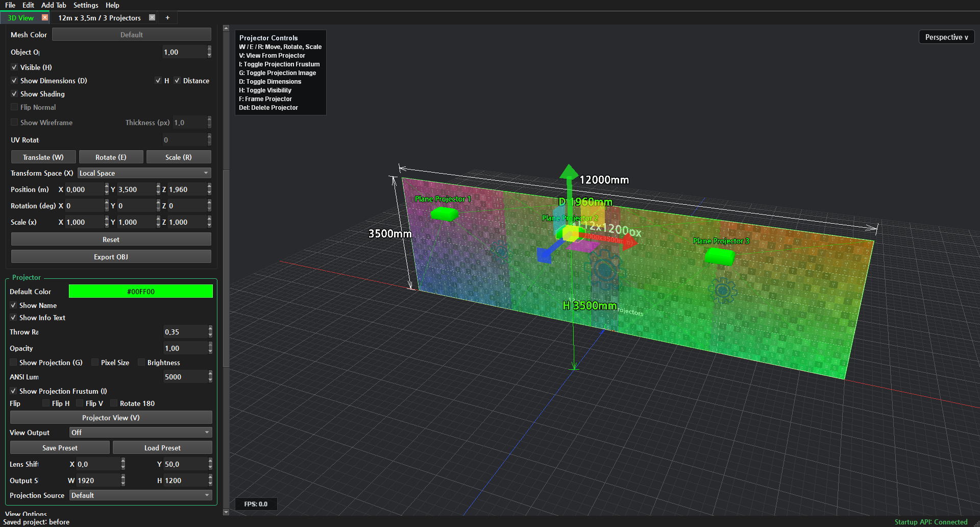The width and height of the screenshot is (980, 527).
Task: Click the Save Preset button
Action: coord(60,448)
